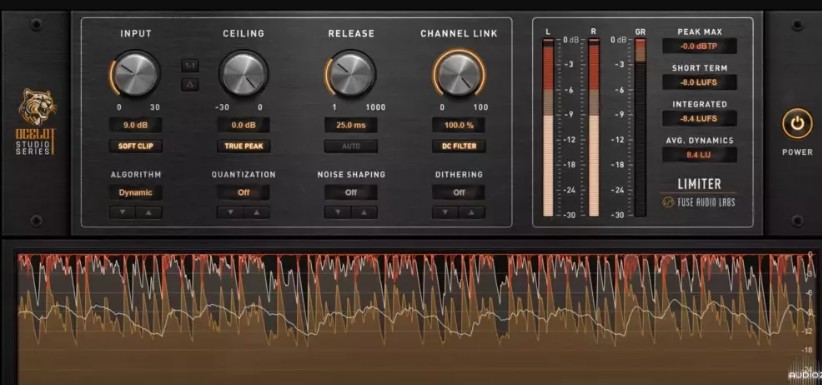Click the SHORT TERM -8.0 LUFS readout
The width and height of the screenshot is (822, 385).
(x=699, y=82)
